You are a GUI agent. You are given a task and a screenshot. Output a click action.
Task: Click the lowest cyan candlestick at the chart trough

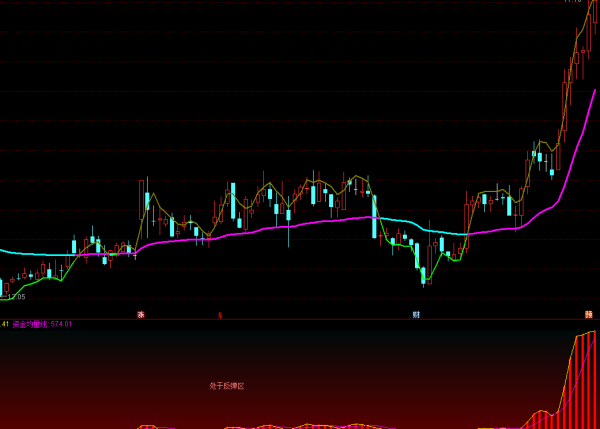point(423,275)
